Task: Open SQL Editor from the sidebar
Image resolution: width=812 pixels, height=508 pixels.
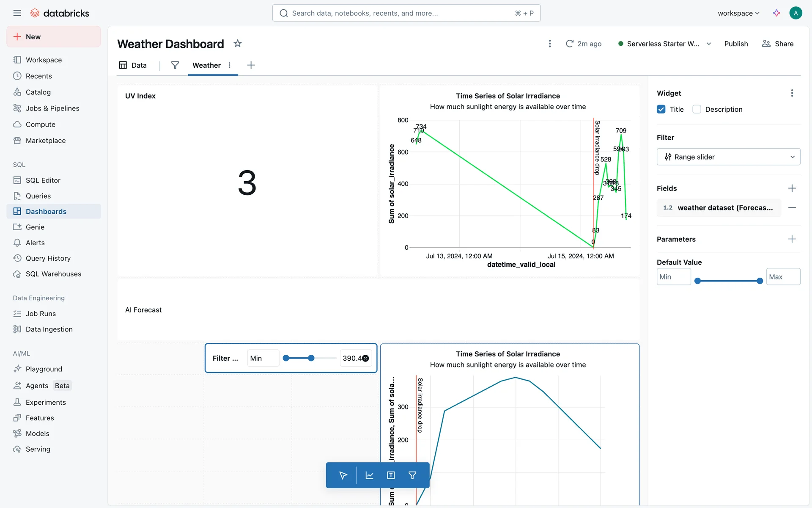Action: coord(43,180)
